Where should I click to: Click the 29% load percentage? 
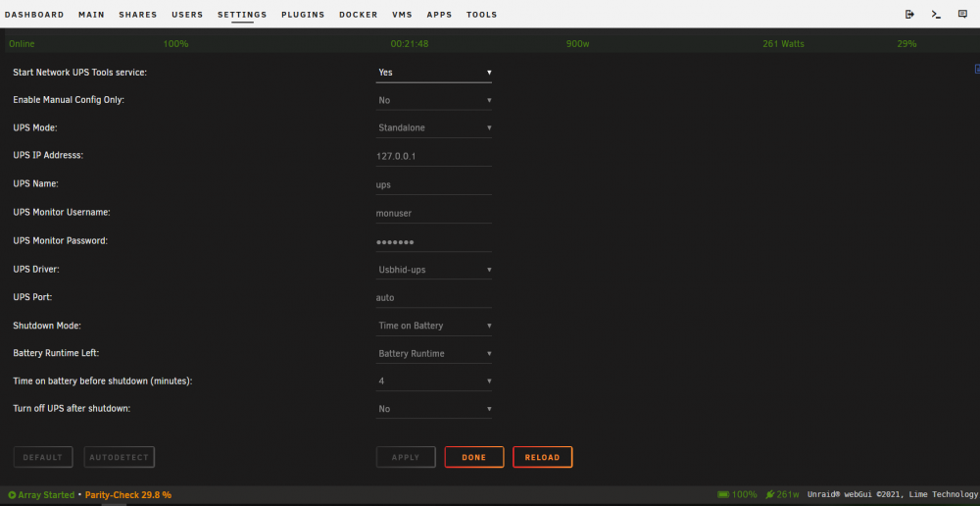906,44
